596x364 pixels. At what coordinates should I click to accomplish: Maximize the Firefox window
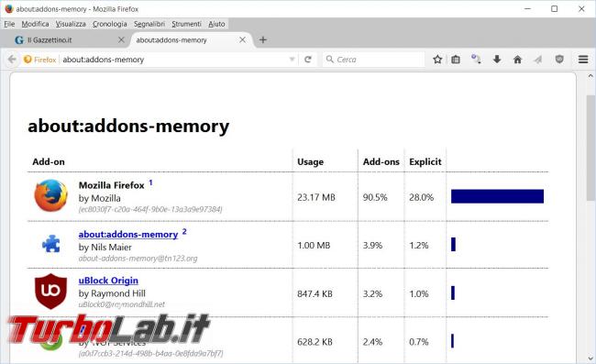[x=555, y=9]
